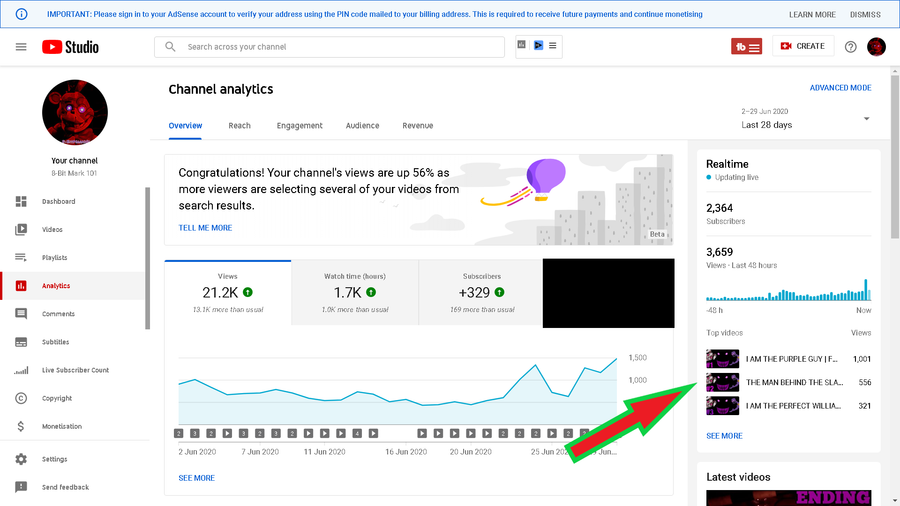This screenshot has height=506, width=900.
Task: Click the 8-Bit Mark 101 channel name
Action: 74,173
